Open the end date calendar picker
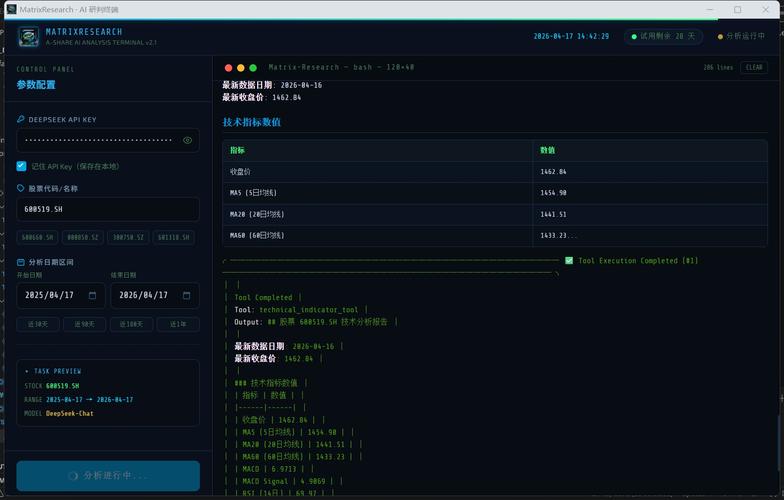Image resolution: width=784 pixels, height=500 pixels. 186,295
